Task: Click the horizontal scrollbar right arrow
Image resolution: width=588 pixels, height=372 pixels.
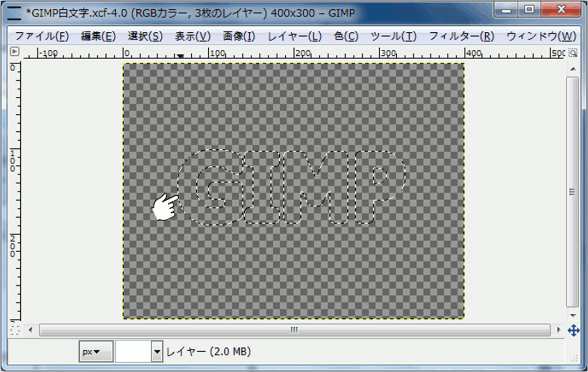Action: (558, 330)
